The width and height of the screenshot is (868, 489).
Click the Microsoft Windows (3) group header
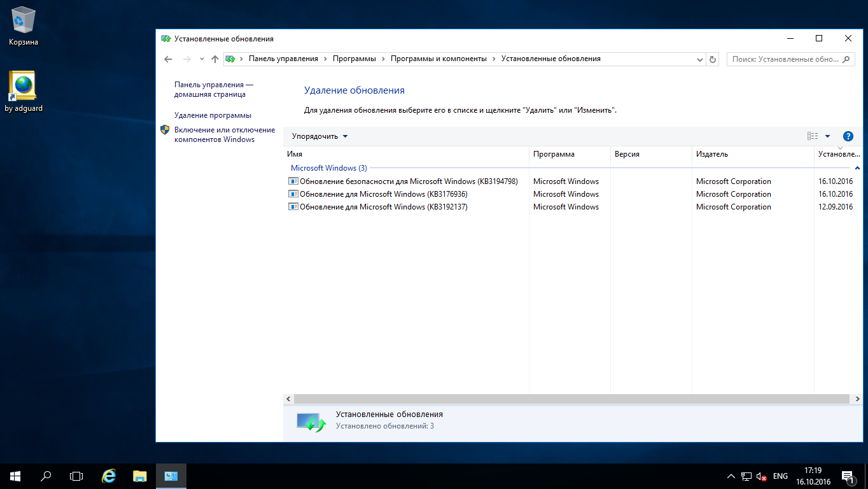328,168
